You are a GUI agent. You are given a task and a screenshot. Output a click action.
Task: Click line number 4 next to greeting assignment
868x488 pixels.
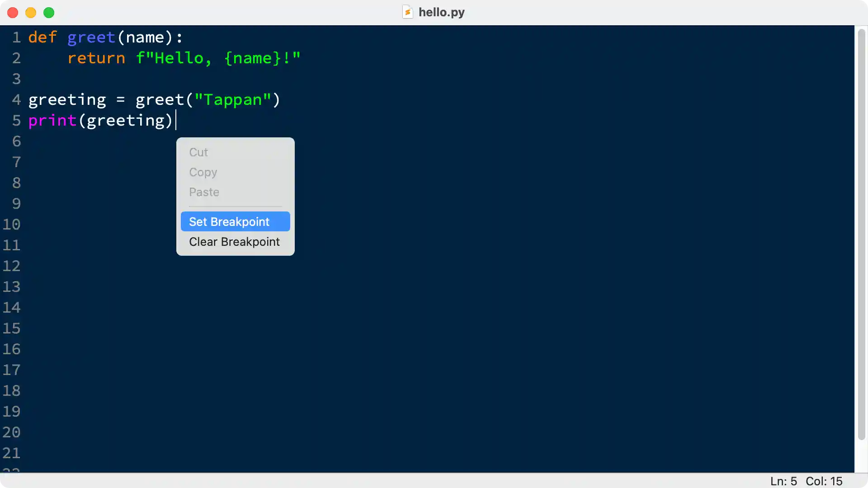(x=17, y=100)
